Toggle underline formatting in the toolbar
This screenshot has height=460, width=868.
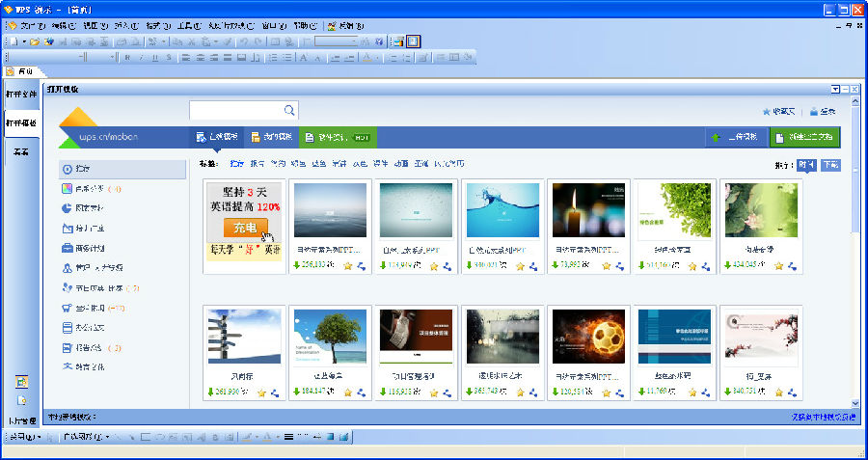click(x=154, y=57)
